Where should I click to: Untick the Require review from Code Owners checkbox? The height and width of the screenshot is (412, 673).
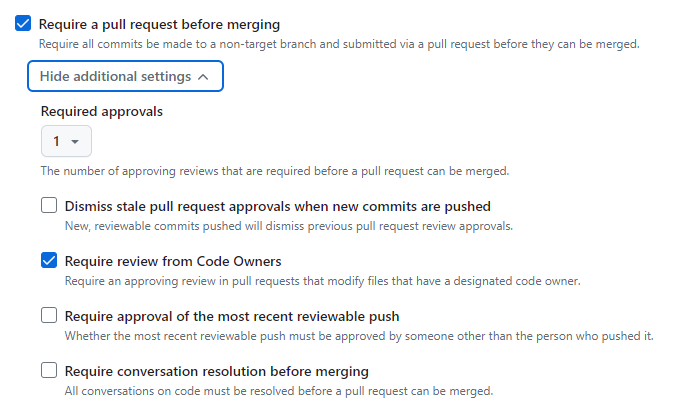coord(49,260)
